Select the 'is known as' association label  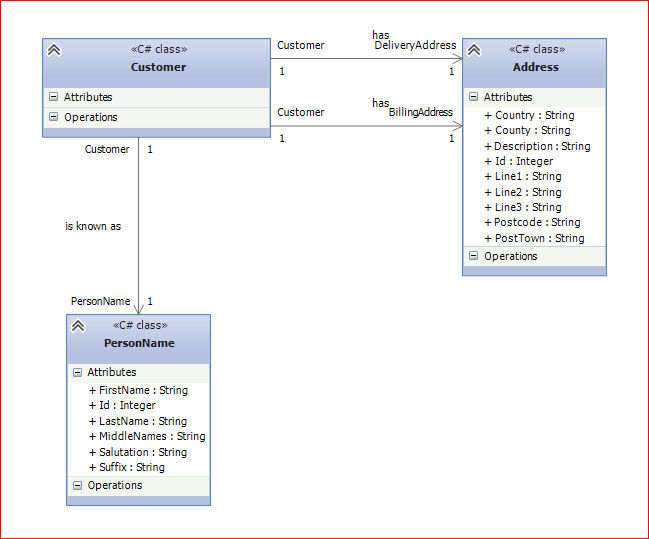(x=93, y=226)
